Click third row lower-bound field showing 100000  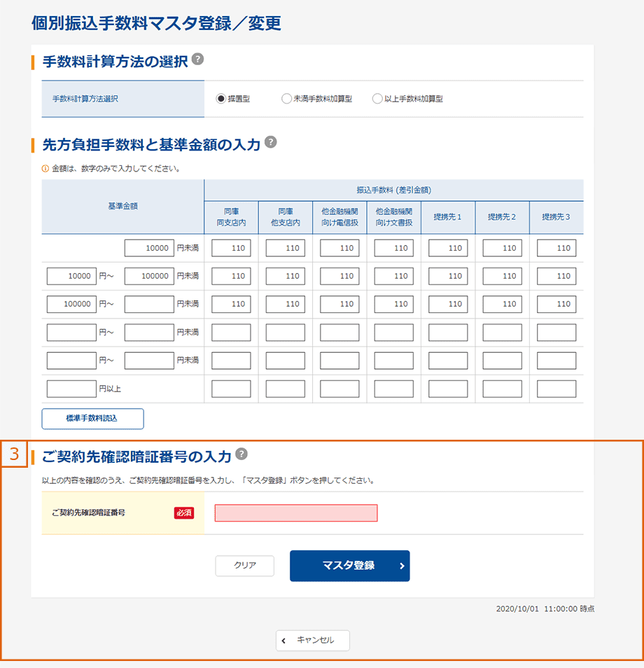[71, 304]
